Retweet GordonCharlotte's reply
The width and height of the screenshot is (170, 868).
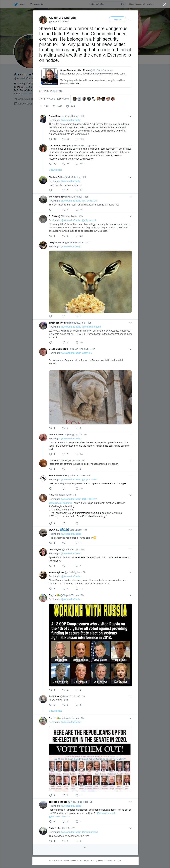pos(64,469)
